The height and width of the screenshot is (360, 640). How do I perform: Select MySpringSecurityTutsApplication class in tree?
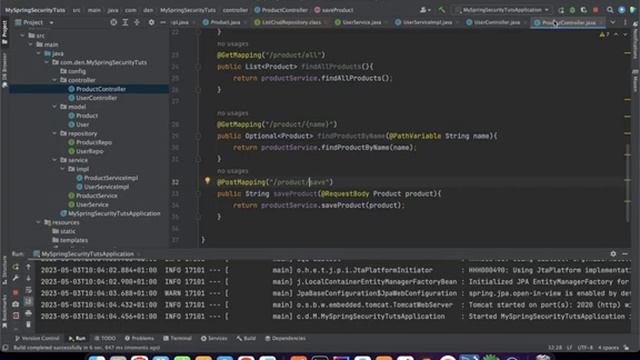[114, 213]
